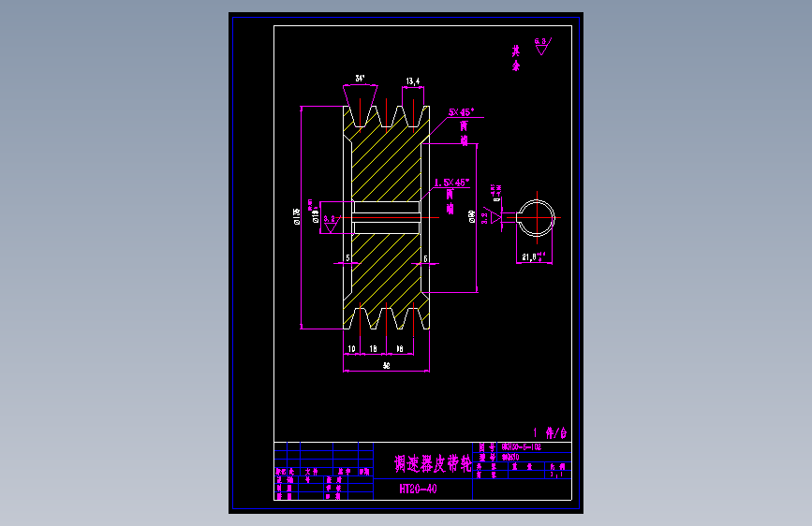Image resolution: width=812 pixels, height=526 pixels.
Task: Select the 5X45° chamfer annotation
Action: [461, 112]
